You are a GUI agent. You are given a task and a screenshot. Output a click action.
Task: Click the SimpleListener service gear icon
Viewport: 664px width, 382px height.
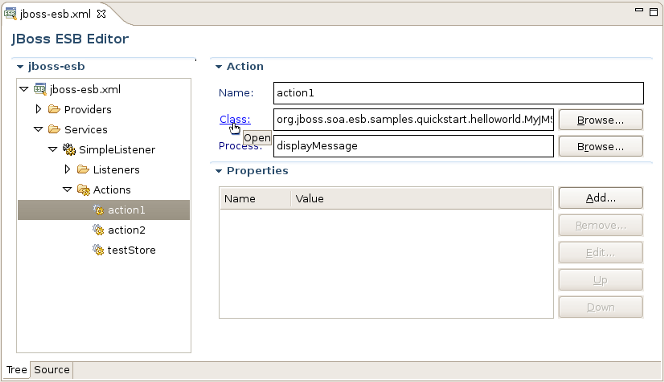pyautogui.click(x=69, y=149)
